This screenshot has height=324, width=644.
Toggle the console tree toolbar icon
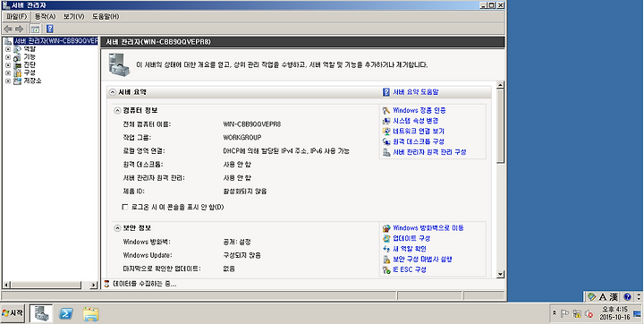35,29
